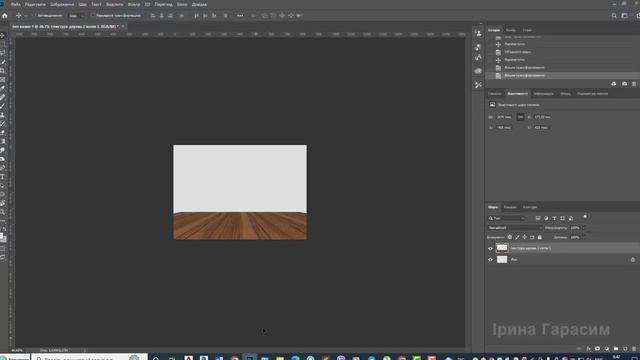The image size is (640, 360).
Task: Switch to Контури tab
Action: point(530,207)
